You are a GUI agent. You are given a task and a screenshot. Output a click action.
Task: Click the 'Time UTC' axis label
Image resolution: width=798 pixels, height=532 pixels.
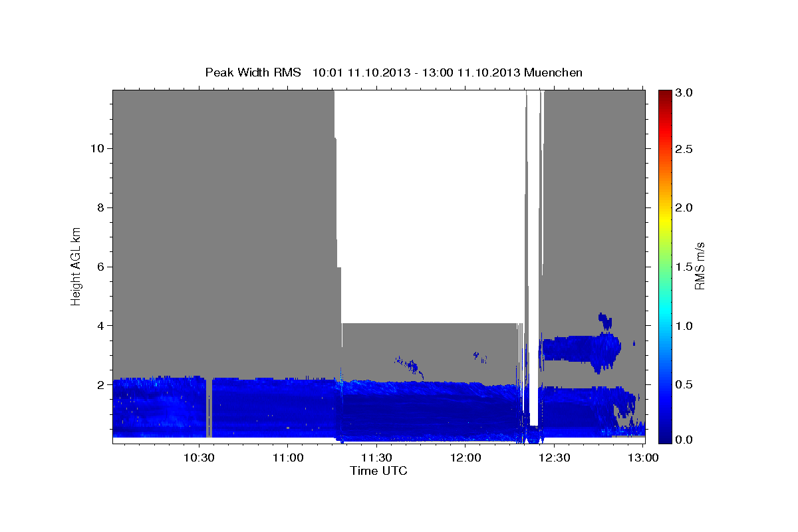(378, 471)
